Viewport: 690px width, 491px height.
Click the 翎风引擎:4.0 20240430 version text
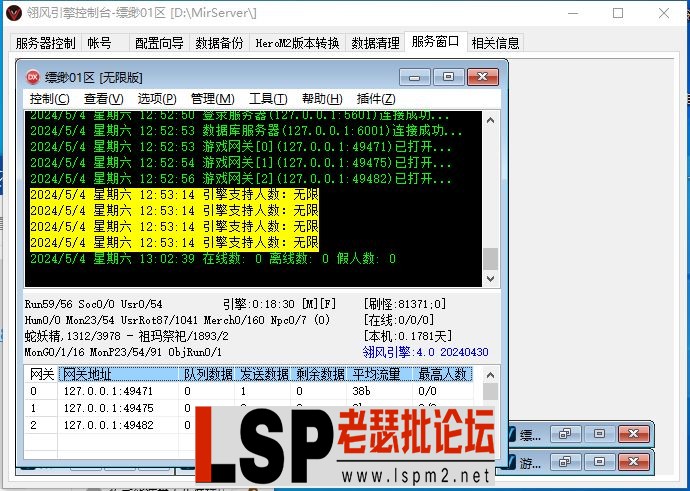coord(425,352)
